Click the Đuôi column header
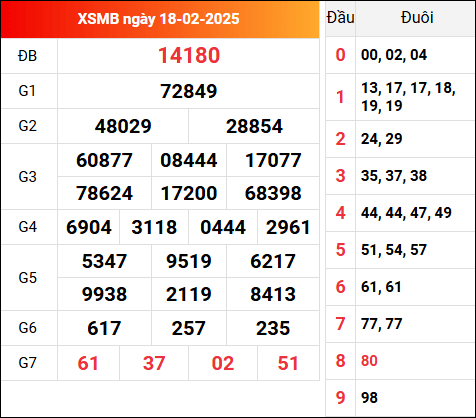 (x=417, y=18)
